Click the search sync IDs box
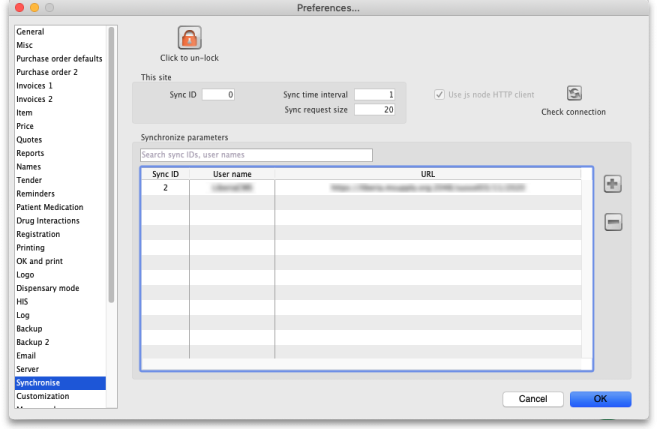This screenshot has height=429, width=657. 256,155
